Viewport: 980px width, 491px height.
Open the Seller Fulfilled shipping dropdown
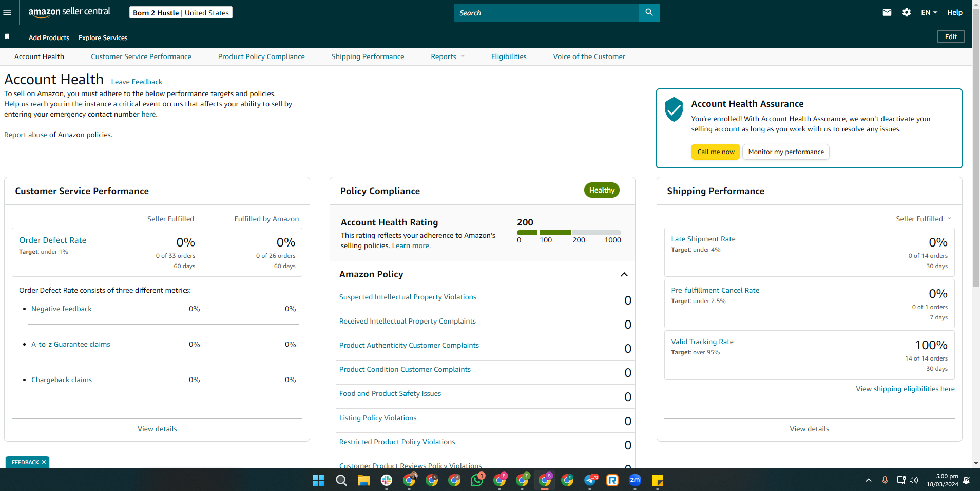[x=924, y=219]
